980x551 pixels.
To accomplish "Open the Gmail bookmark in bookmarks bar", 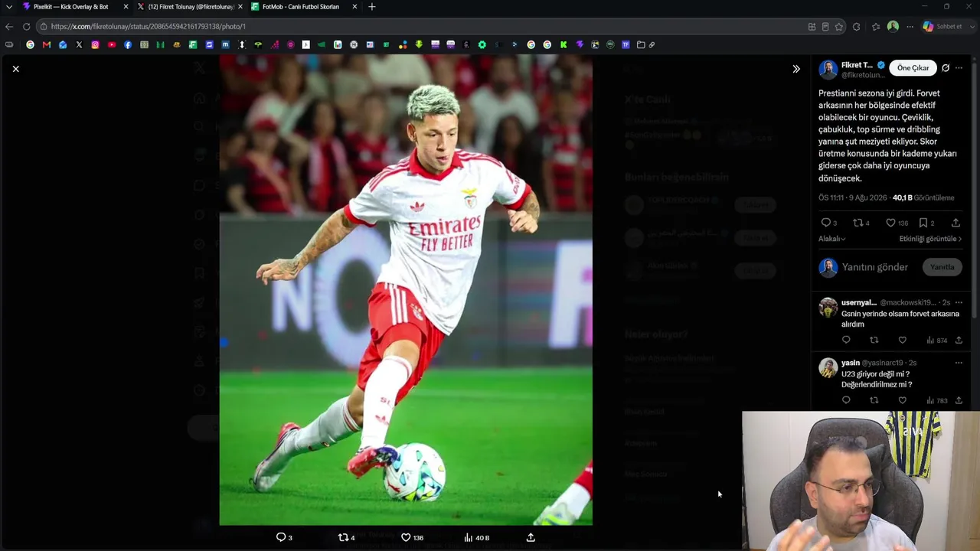I will point(47,45).
